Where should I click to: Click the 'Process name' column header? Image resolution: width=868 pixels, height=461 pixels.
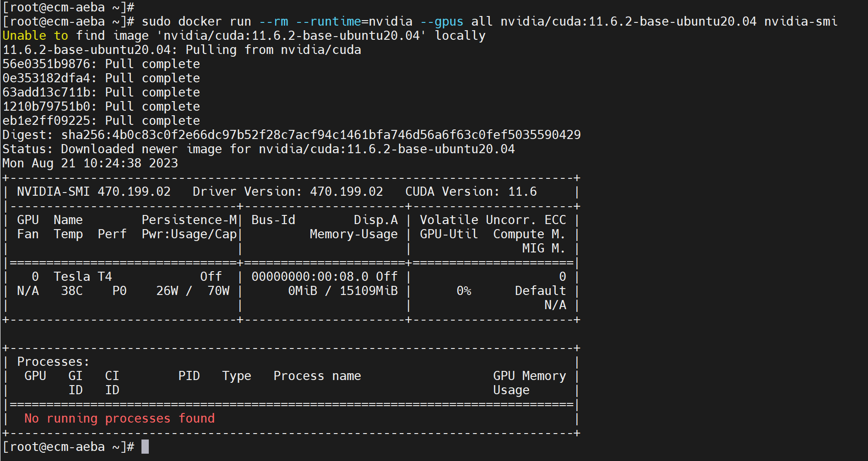pyautogui.click(x=317, y=376)
